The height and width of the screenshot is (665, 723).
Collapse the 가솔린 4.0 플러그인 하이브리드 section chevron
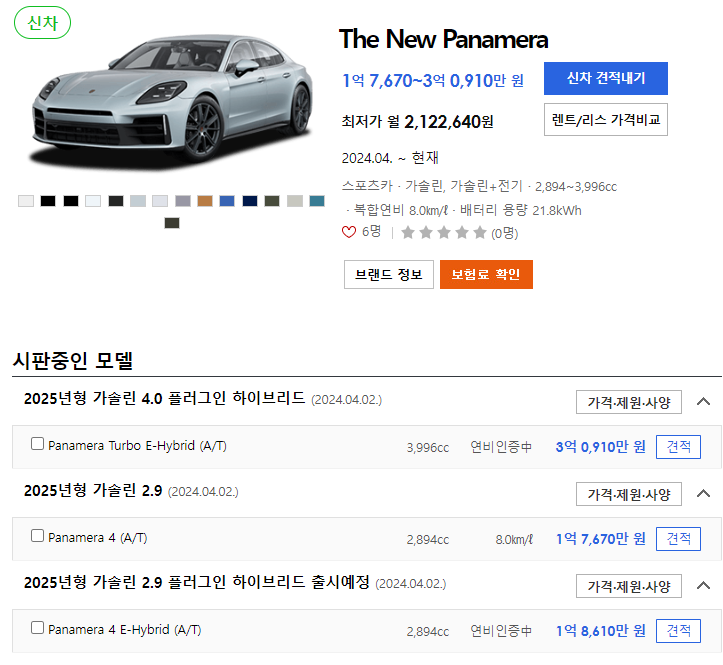[703, 402]
